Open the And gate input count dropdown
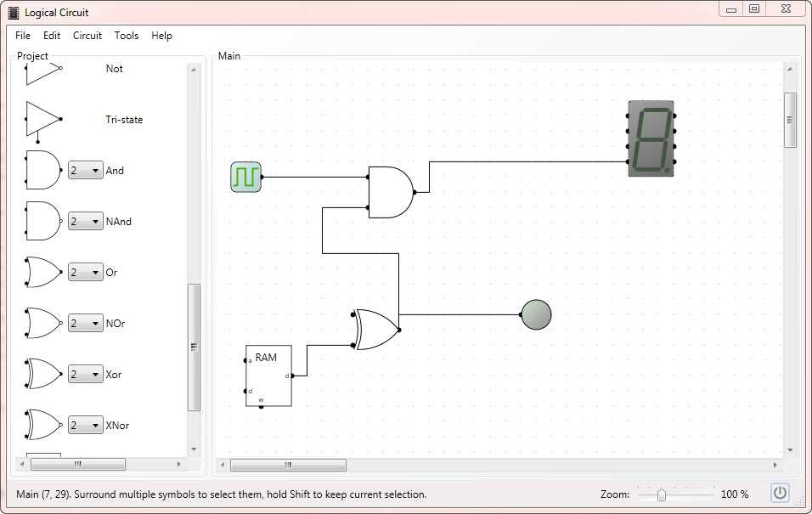The image size is (812, 514). pos(86,171)
